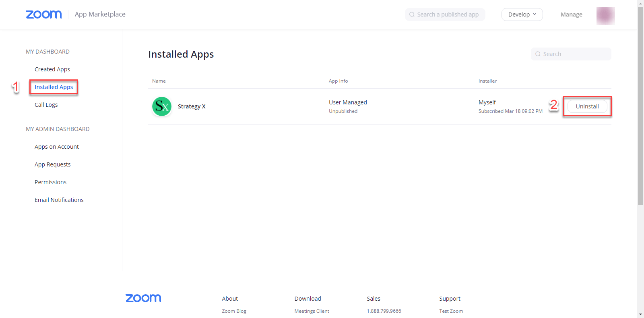644x318 pixels.
Task: Open App Requests page
Action: [52, 164]
